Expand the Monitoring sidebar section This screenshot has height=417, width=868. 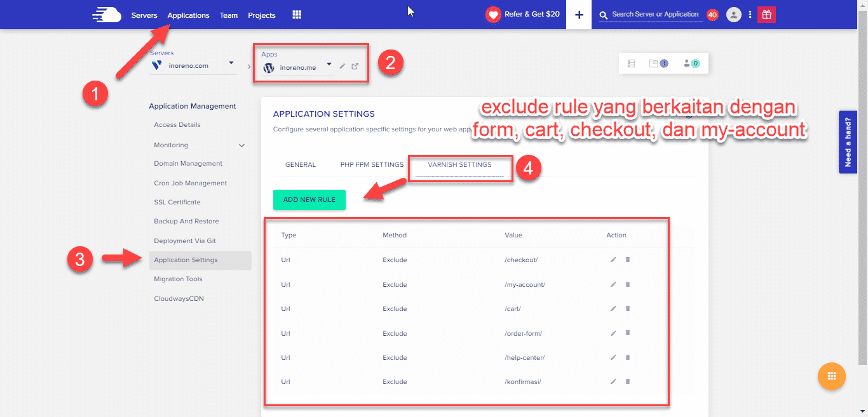coord(241,145)
